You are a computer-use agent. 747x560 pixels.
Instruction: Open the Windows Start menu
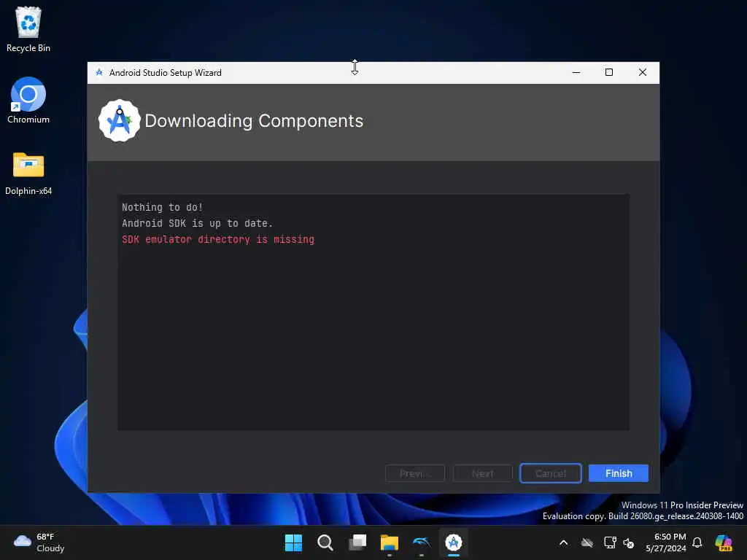click(x=293, y=542)
